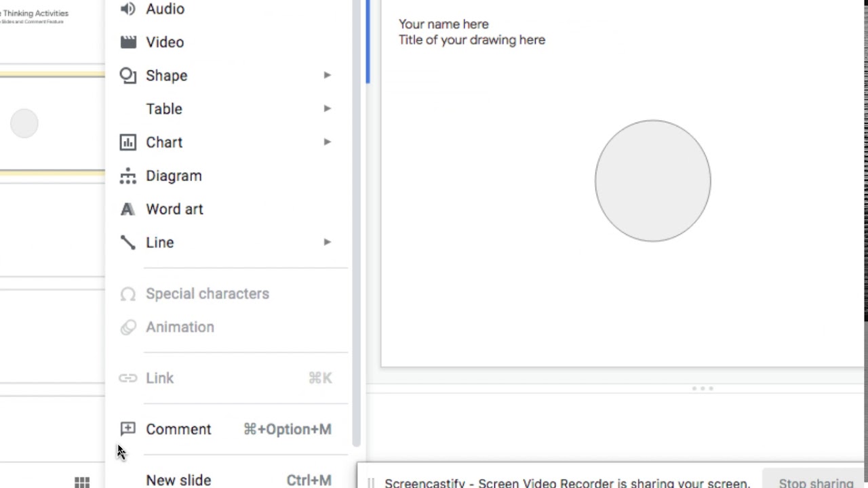The height and width of the screenshot is (488, 868).
Task: Click the ⌘+Option+M shortcut label
Action: coord(288,429)
